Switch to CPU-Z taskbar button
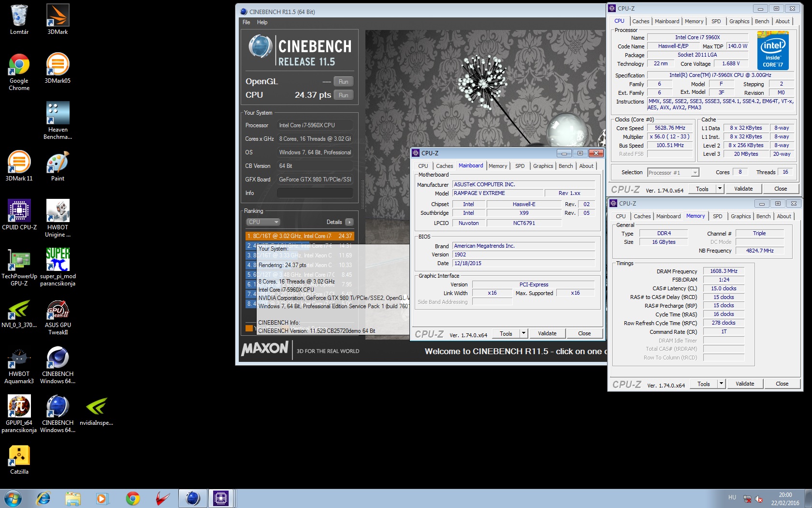This screenshot has height=508, width=812. [221, 498]
